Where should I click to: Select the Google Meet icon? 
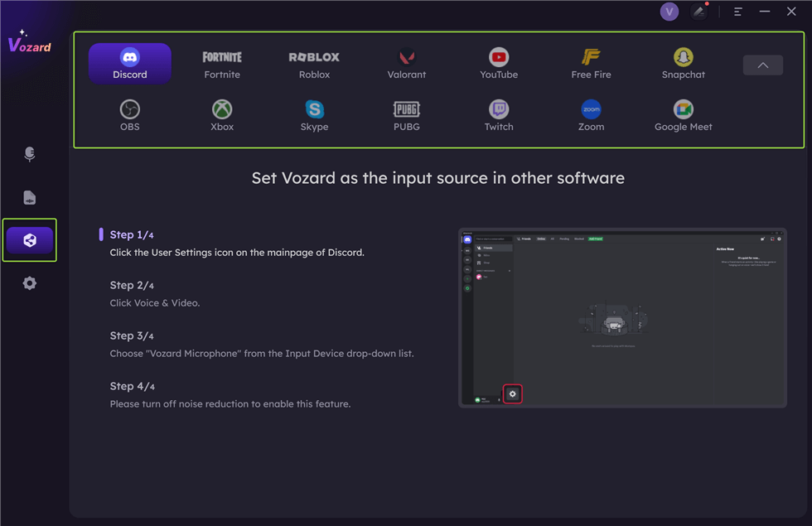(683, 116)
